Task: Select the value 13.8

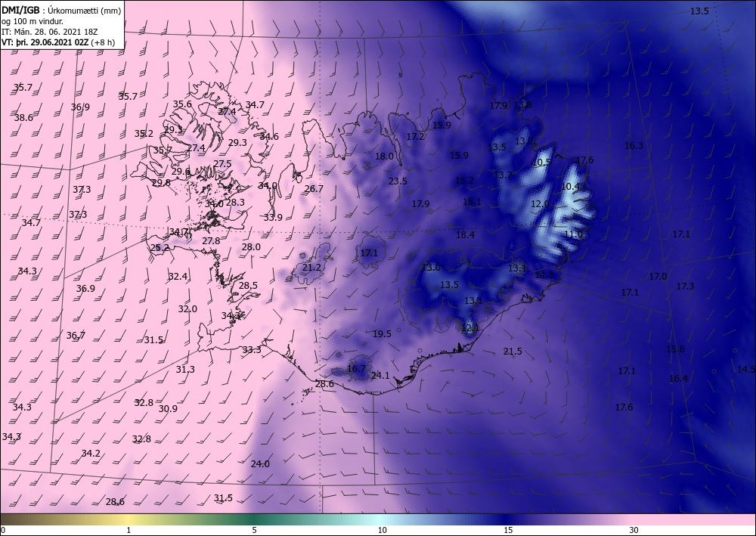Action: (522, 104)
